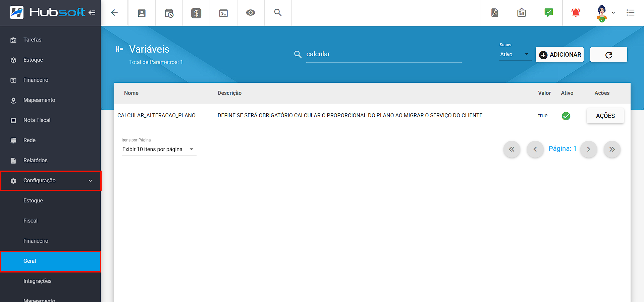Viewport: 644px width, 302px height.
Task: Open the PDF document icon
Action: click(x=495, y=13)
